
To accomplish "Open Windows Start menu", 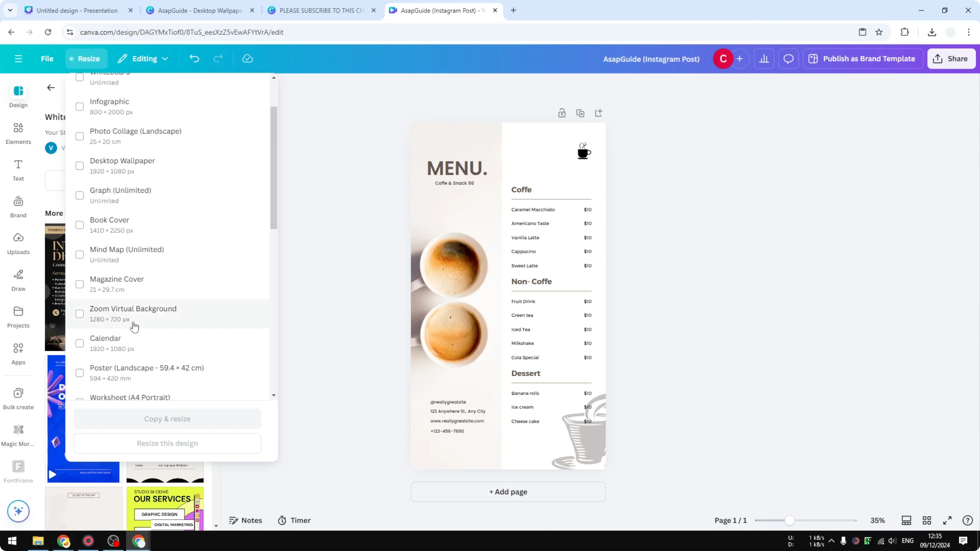I will [12, 541].
